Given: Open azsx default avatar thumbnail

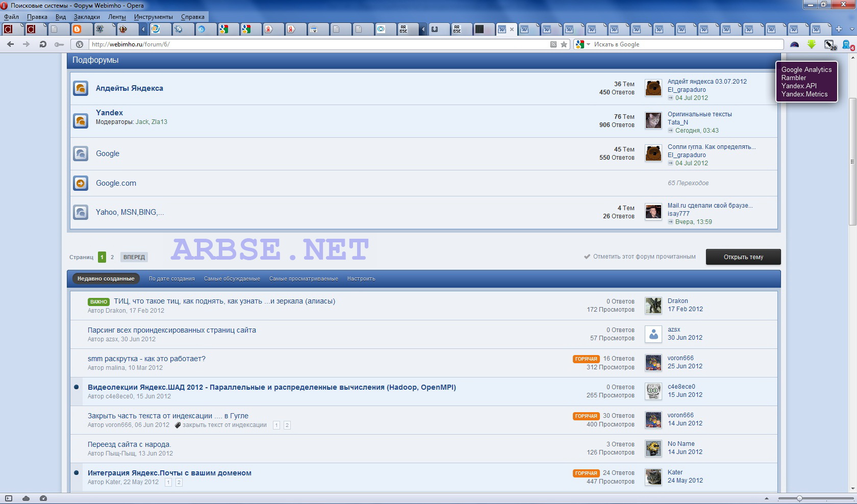Looking at the screenshot, I should pos(653,334).
